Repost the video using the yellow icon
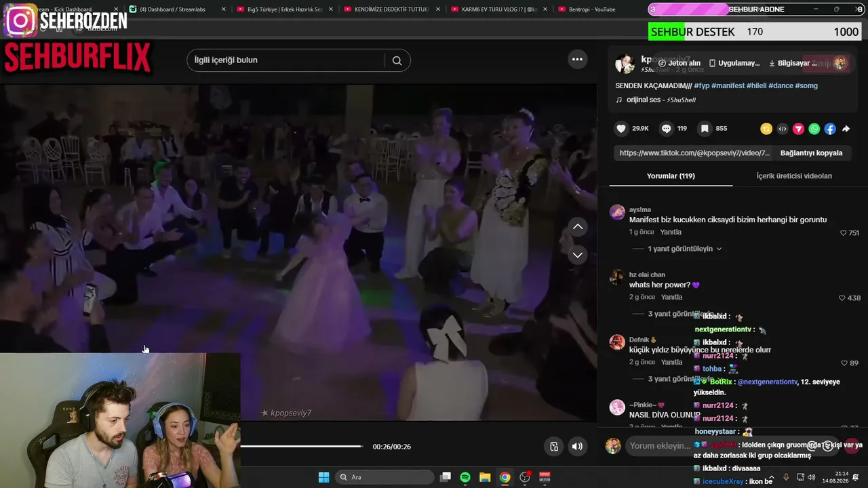Viewport: 868px width, 488px height. 766,129
